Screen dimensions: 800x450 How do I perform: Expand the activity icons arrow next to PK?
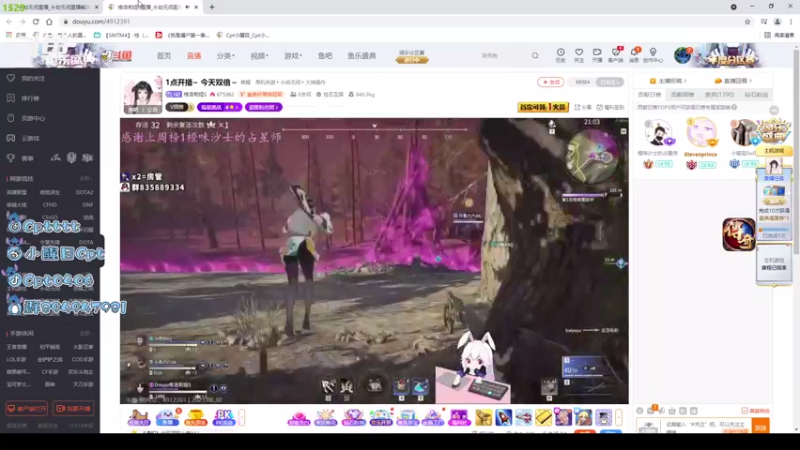(241, 417)
